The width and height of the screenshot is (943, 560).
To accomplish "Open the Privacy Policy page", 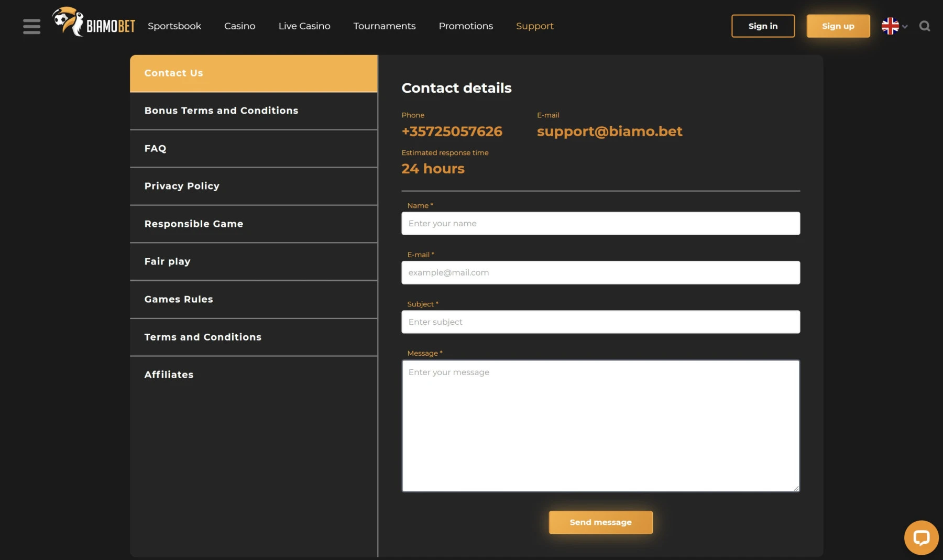I will point(254,186).
